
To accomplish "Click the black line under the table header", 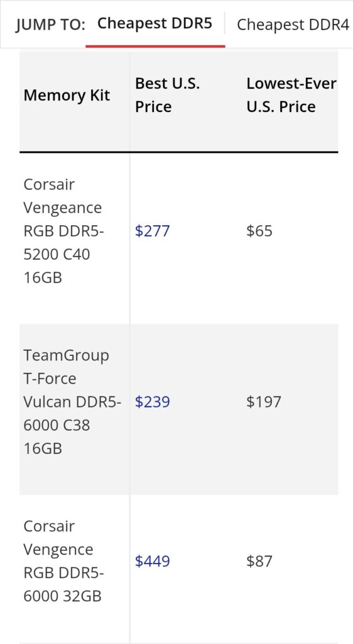I will (179, 152).
